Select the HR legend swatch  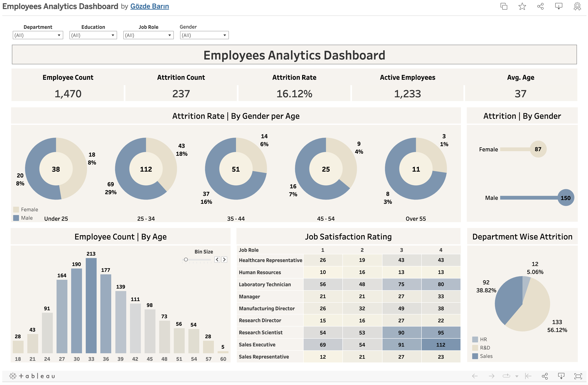[x=475, y=339]
